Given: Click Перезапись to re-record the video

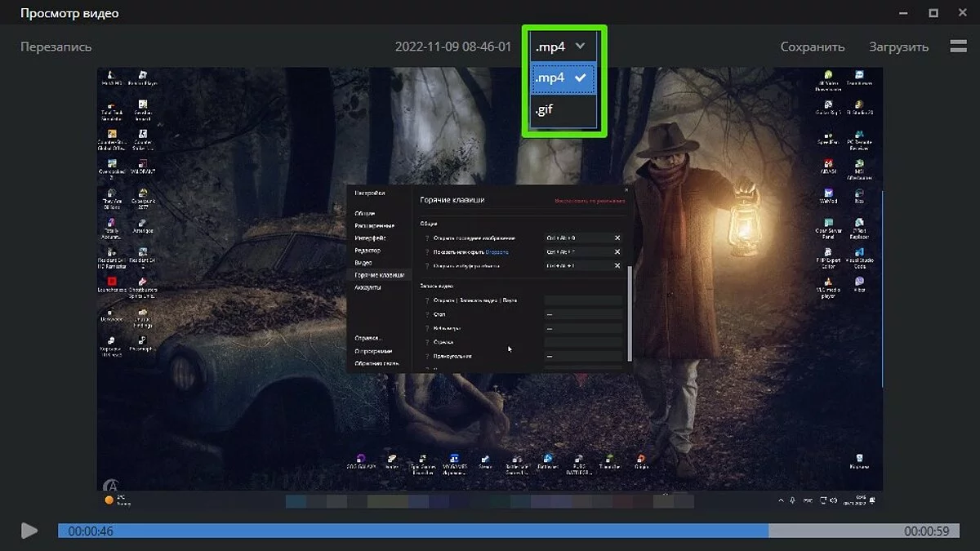Looking at the screenshot, I should pos(56,47).
